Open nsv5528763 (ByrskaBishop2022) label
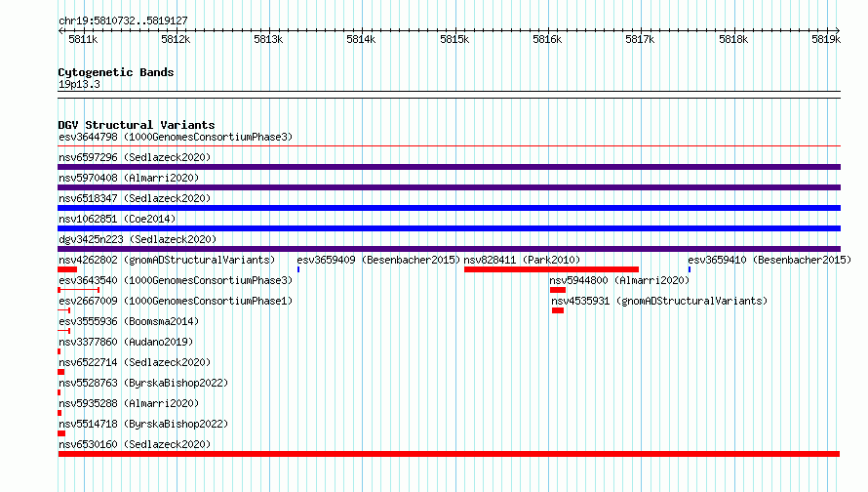The height and width of the screenshot is (492, 868). click(x=143, y=383)
